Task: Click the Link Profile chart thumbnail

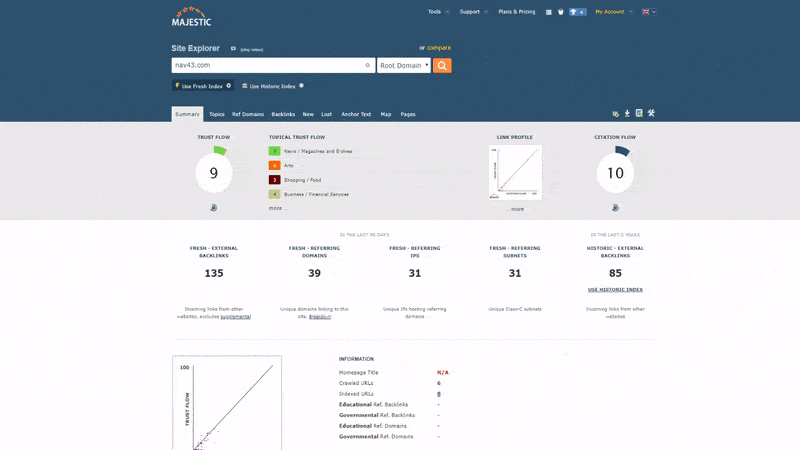Action: point(515,172)
